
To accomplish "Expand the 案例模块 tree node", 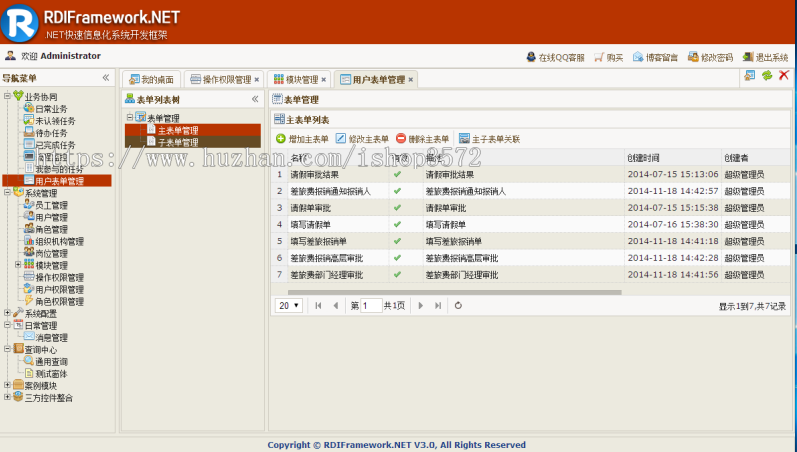I will coord(7,385).
